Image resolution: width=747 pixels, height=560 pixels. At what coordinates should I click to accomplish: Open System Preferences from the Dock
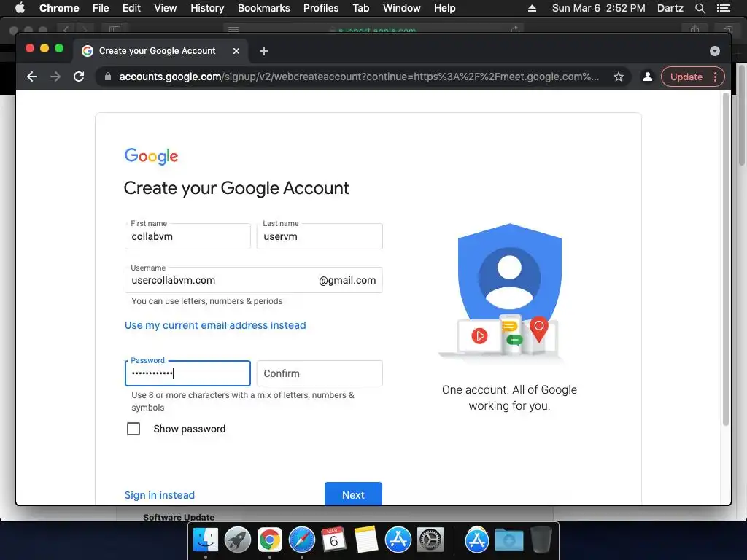(x=430, y=540)
